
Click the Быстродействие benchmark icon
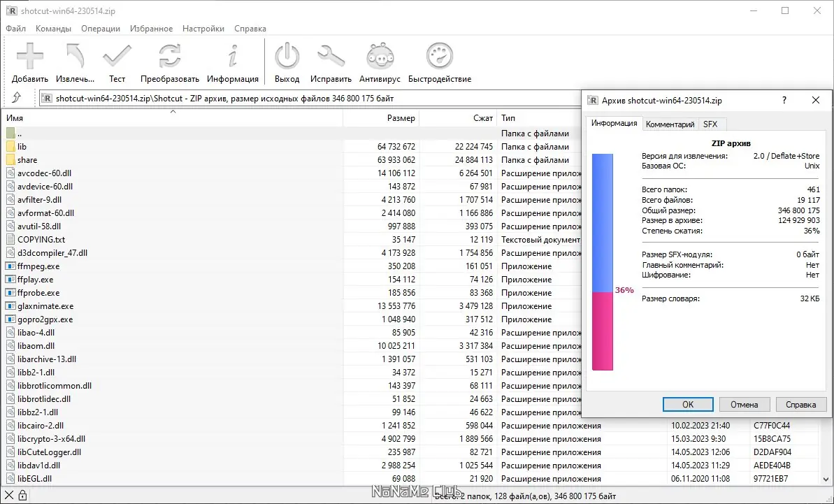pyautogui.click(x=439, y=56)
